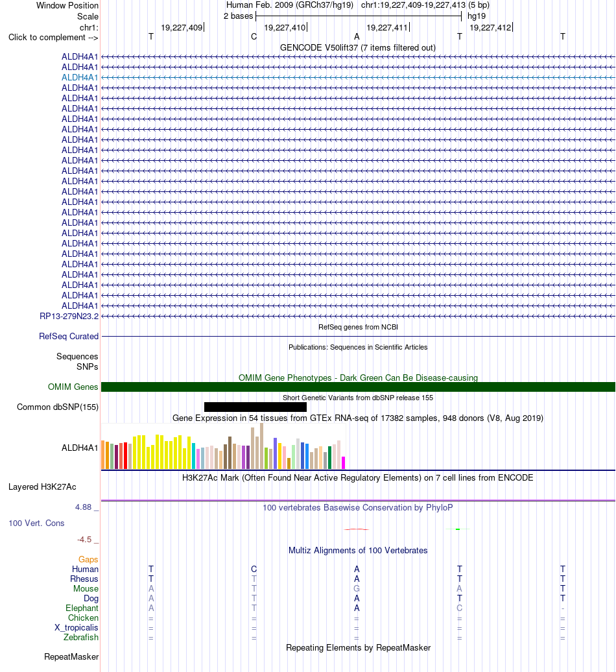Click the 'Elephant' alignment row label

82,608
